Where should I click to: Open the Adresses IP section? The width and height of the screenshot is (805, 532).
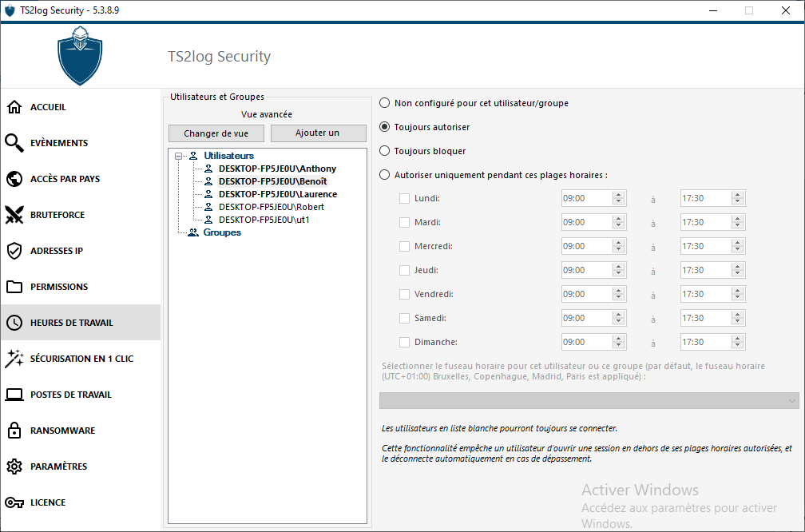[81, 251]
